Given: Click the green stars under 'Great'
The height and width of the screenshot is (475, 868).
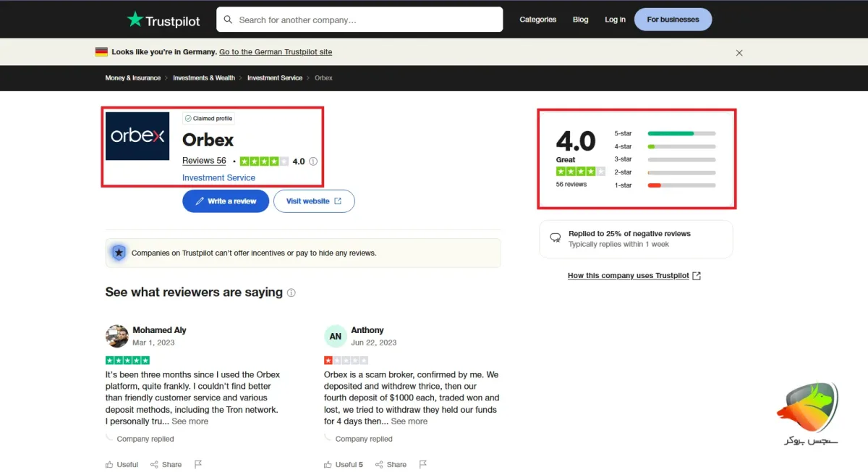Looking at the screenshot, I should [580, 172].
